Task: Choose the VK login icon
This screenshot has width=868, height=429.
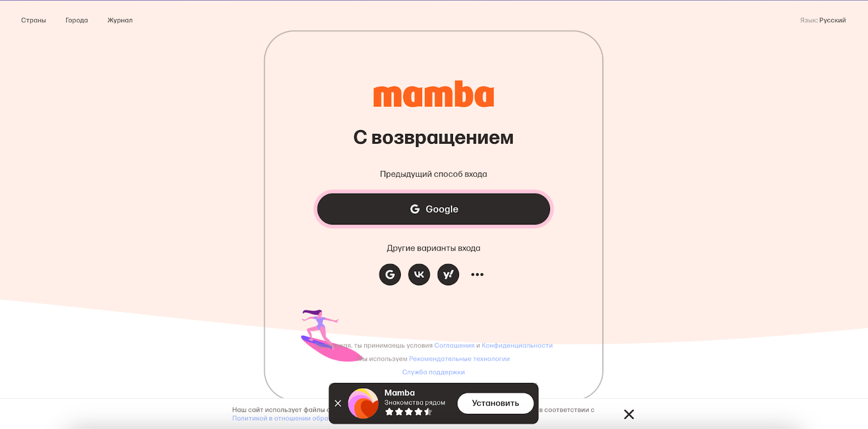Action: pyautogui.click(x=419, y=274)
